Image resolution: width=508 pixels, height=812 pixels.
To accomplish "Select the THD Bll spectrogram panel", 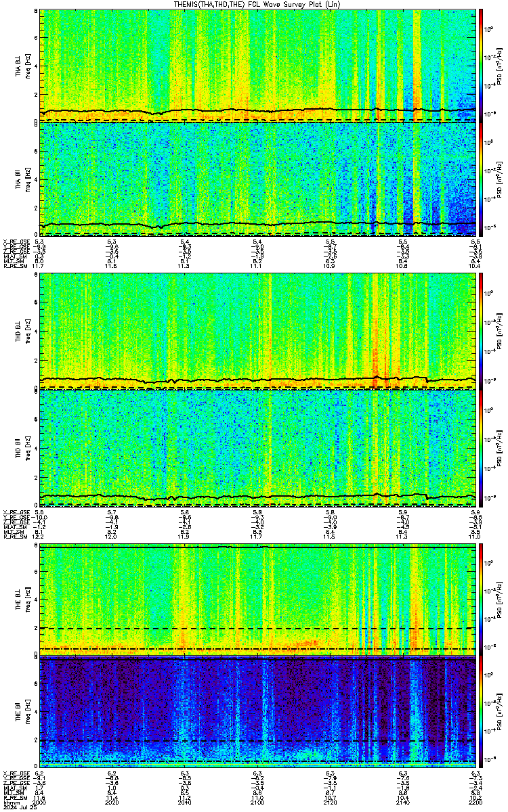I will (258, 448).
